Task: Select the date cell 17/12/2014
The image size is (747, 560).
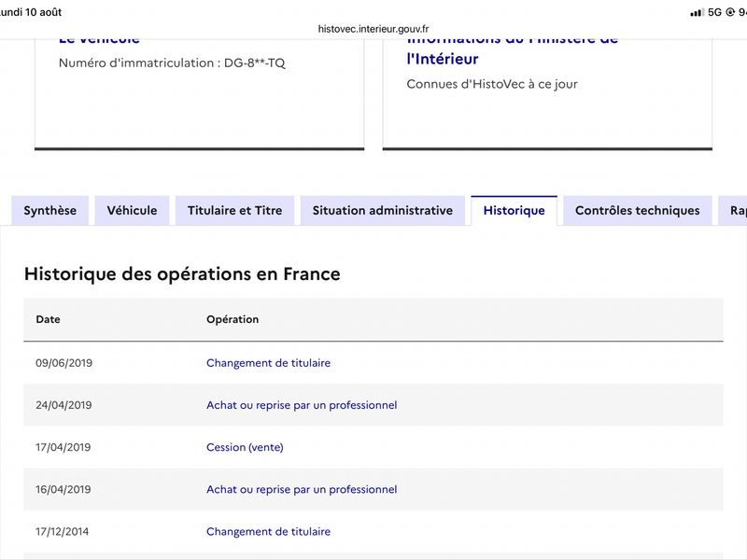Action: [62, 531]
